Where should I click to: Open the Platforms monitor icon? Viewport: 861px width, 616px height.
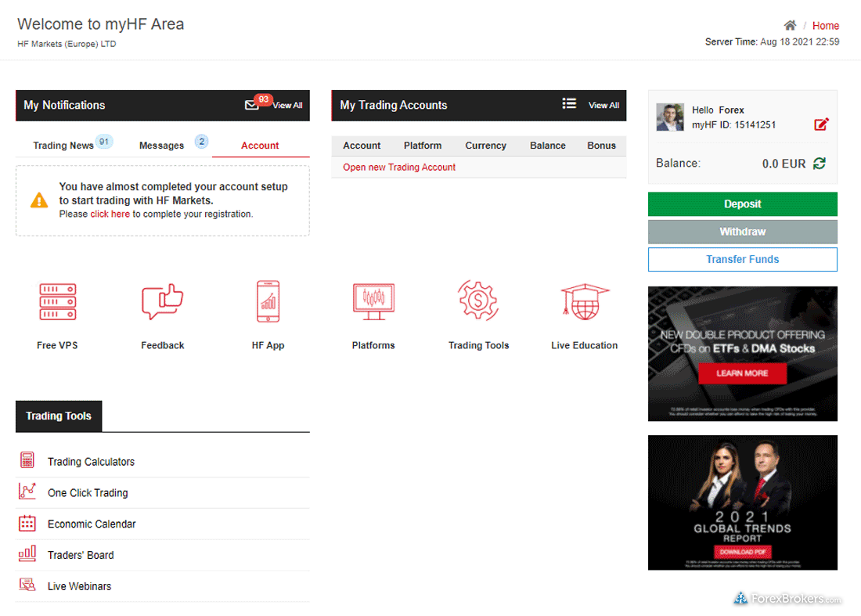click(373, 301)
